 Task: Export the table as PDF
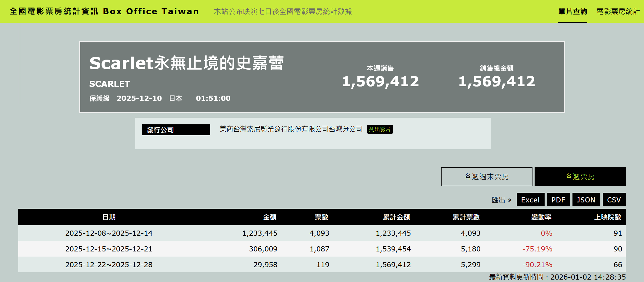coord(558,200)
